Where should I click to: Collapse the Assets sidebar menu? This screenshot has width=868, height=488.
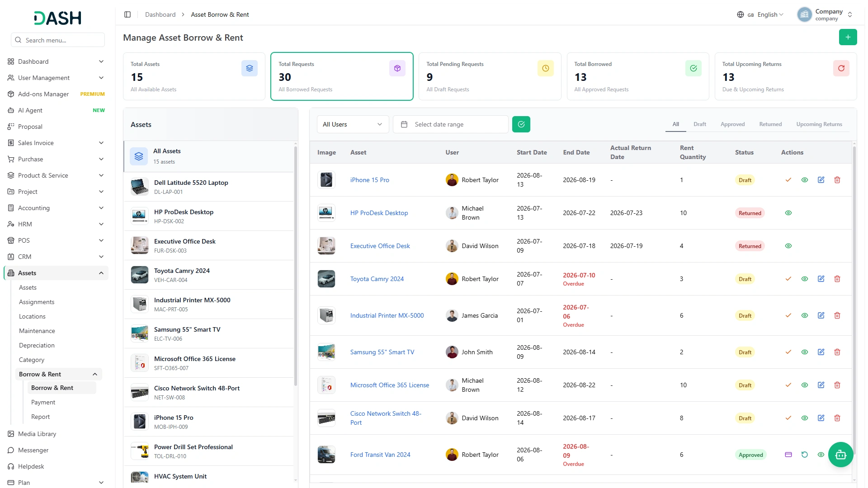click(56, 273)
